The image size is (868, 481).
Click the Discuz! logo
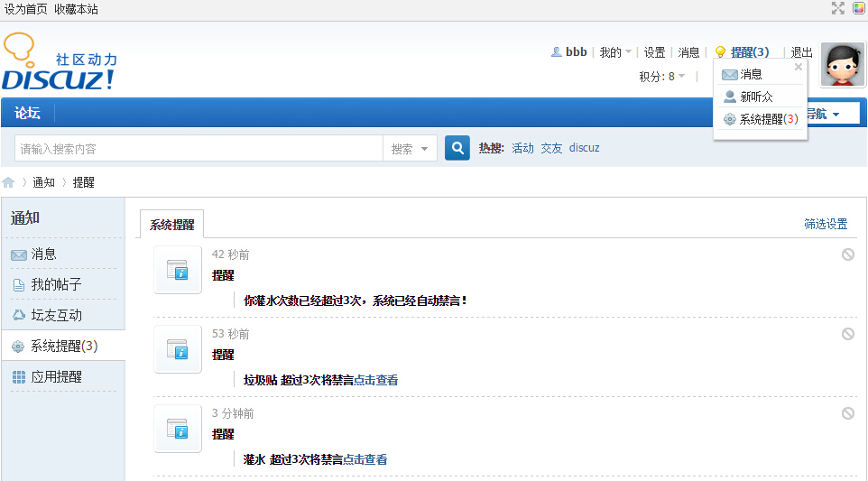[x=60, y=62]
